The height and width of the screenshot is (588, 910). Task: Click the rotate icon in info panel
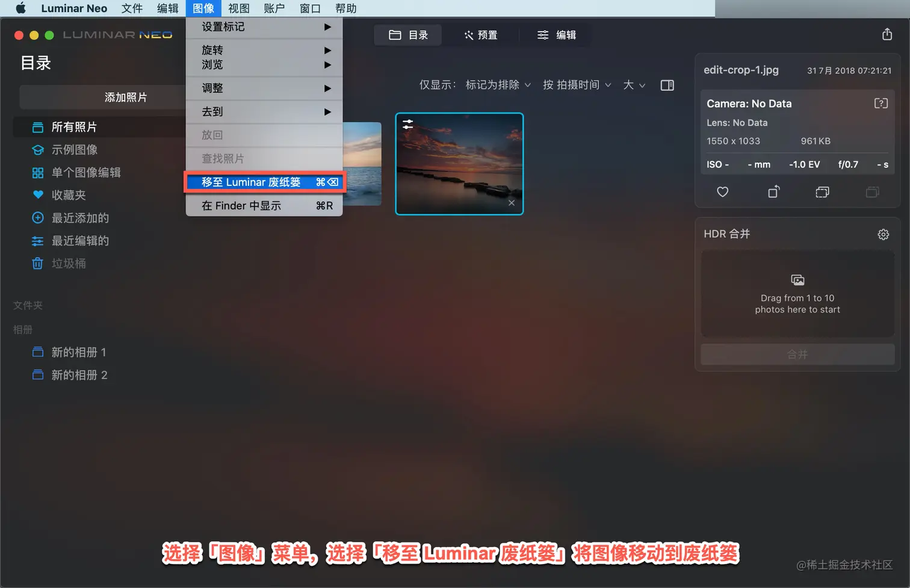(x=774, y=192)
